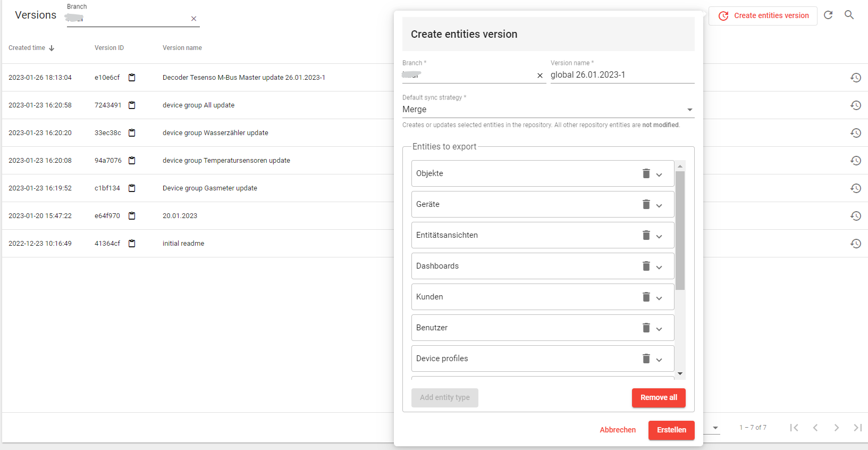
Task: Delete the Objekte entity type
Action: tap(646, 173)
